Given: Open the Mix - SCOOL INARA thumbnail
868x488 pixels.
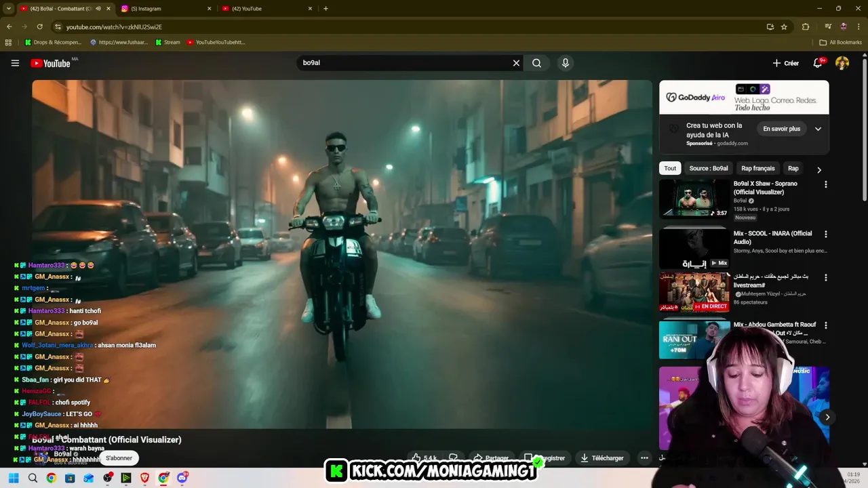Looking at the screenshot, I should pyautogui.click(x=694, y=249).
